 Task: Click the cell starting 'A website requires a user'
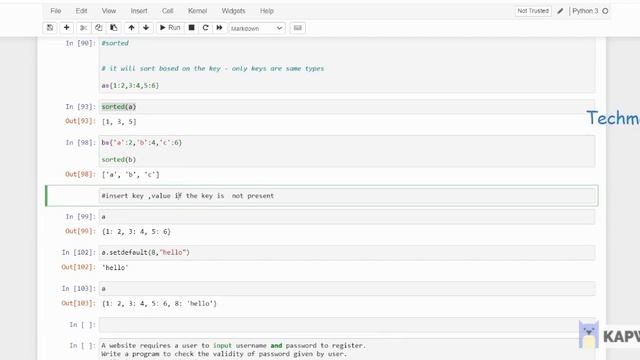pos(347,349)
